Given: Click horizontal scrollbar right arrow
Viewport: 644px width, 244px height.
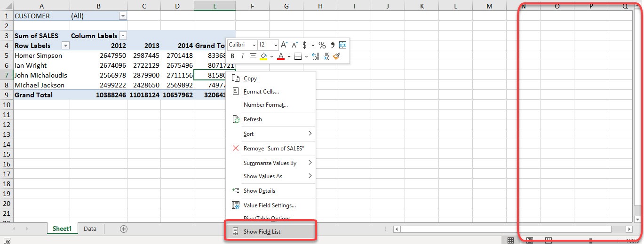Looking at the screenshot, I should [x=629, y=229].
